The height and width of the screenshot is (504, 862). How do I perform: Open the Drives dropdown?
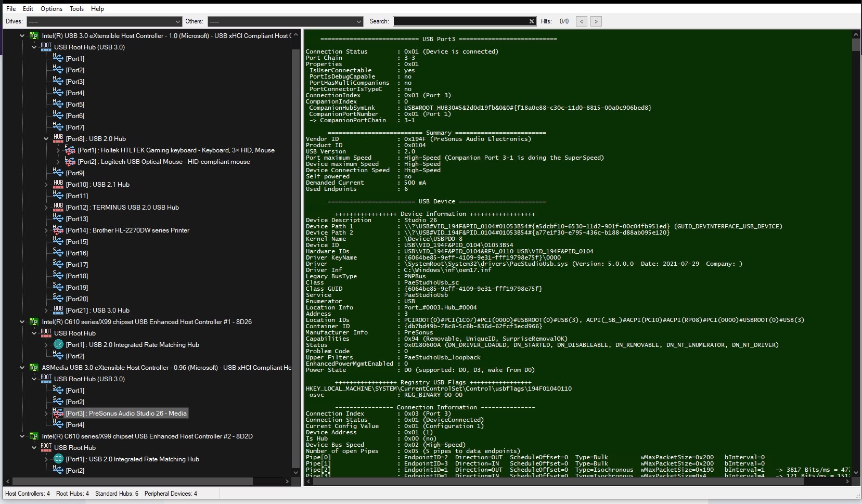(104, 21)
